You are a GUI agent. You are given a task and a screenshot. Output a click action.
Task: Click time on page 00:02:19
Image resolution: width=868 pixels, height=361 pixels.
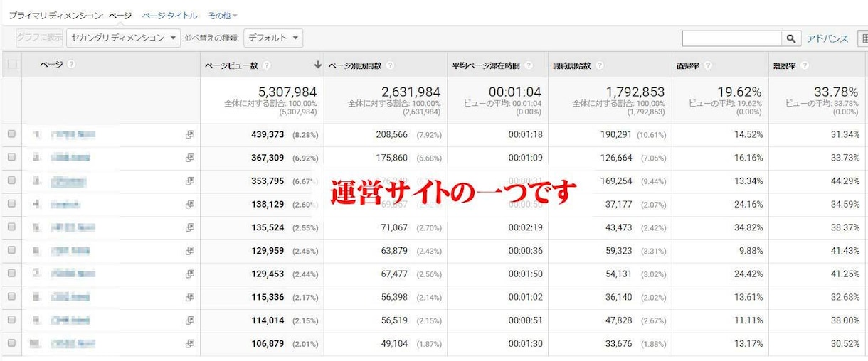(525, 227)
